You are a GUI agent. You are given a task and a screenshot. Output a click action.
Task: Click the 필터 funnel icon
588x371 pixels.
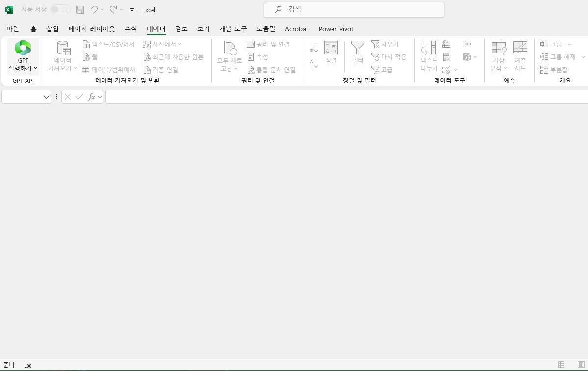pyautogui.click(x=358, y=49)
